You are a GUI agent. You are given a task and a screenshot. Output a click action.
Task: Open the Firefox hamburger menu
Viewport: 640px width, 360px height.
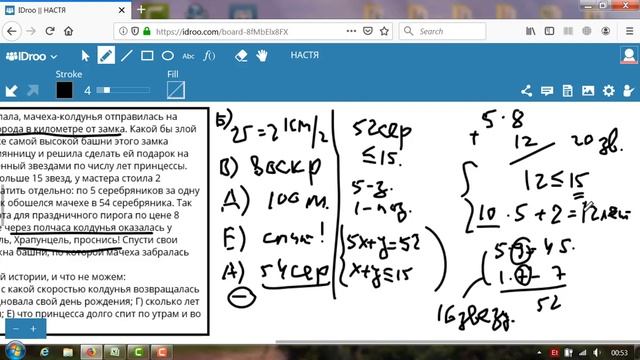coord(629,31)
